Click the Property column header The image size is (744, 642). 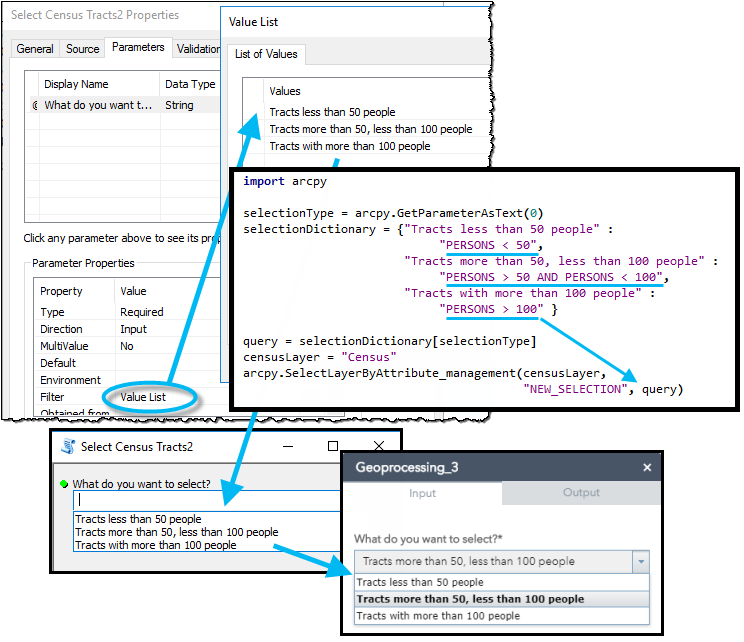pyautogui.click(x=61, y=291)
